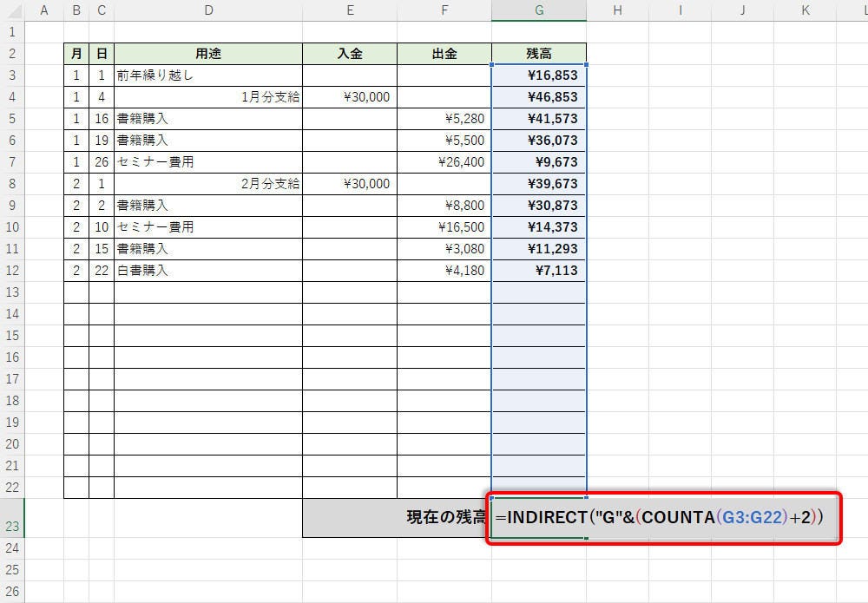Select the 出金 header cell
This screenshot has height=603, width=868.
pyautogui.click(x=444, y=54)
